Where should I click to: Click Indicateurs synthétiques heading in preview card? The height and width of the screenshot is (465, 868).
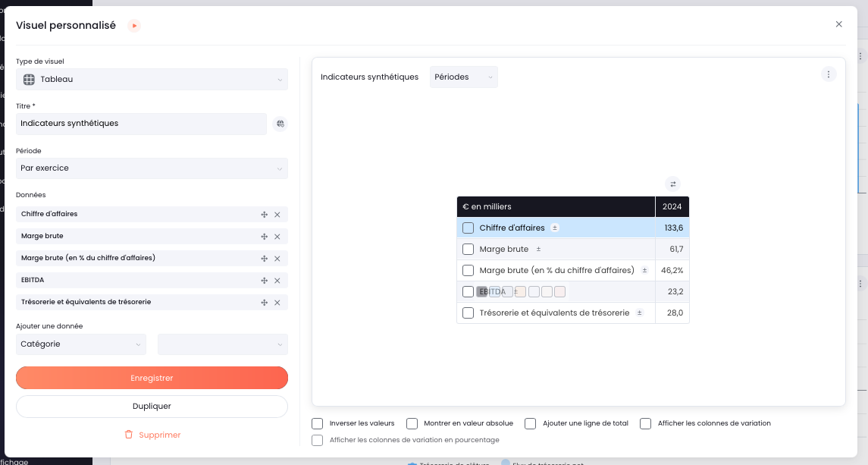pyautogui.click(x=369, y=77)
